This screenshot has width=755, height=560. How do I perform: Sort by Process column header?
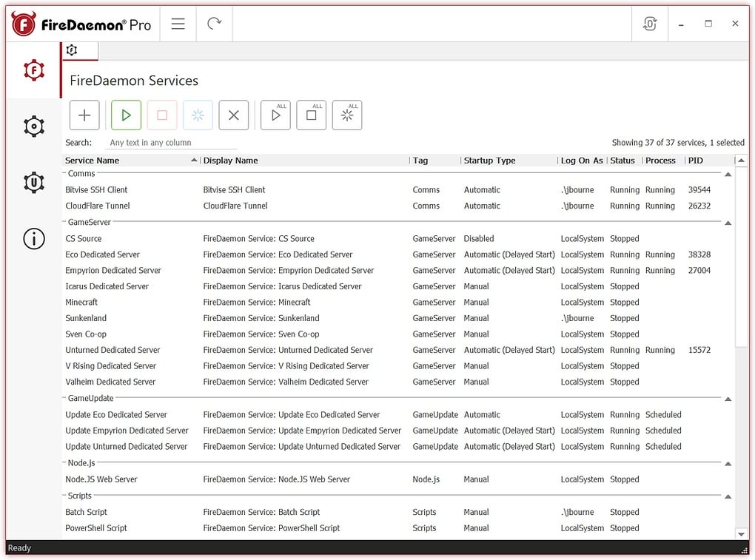(x=663, y=161)
